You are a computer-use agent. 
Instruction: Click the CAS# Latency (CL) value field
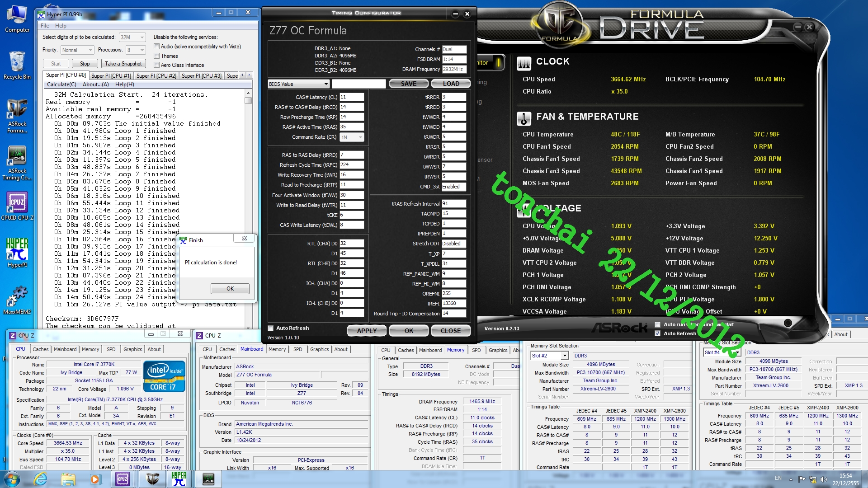[x=352, y=97]
